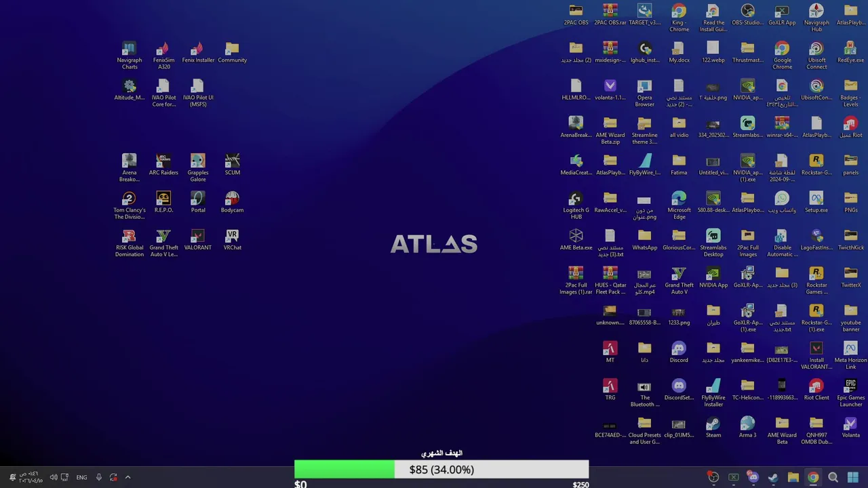Select the Discord desktop shortcut icon

click(679, 352)
